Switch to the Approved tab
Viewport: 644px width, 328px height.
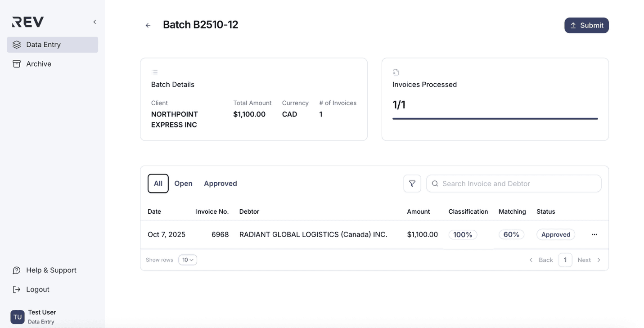(220, 184)
